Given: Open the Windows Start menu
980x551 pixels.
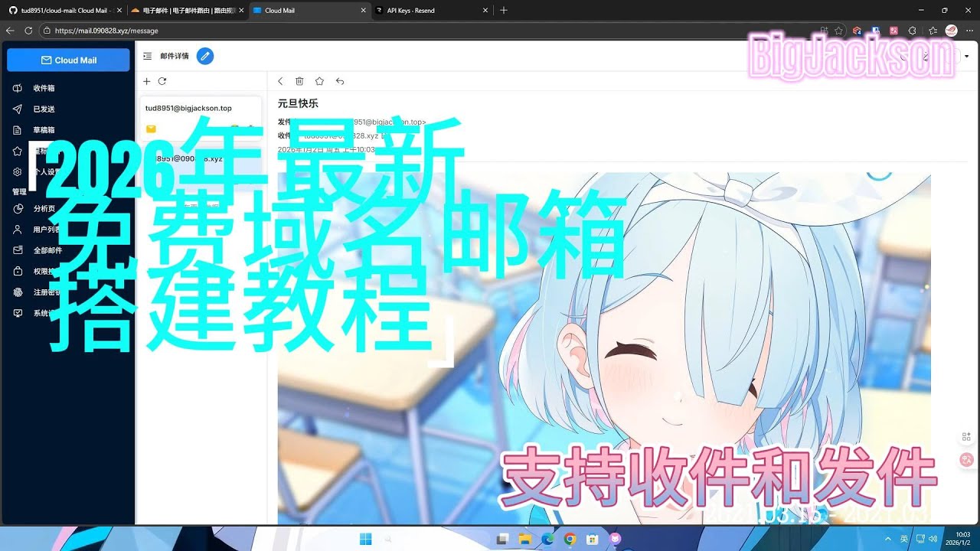Looking at the screenshot, I should (x=366, y=539).
